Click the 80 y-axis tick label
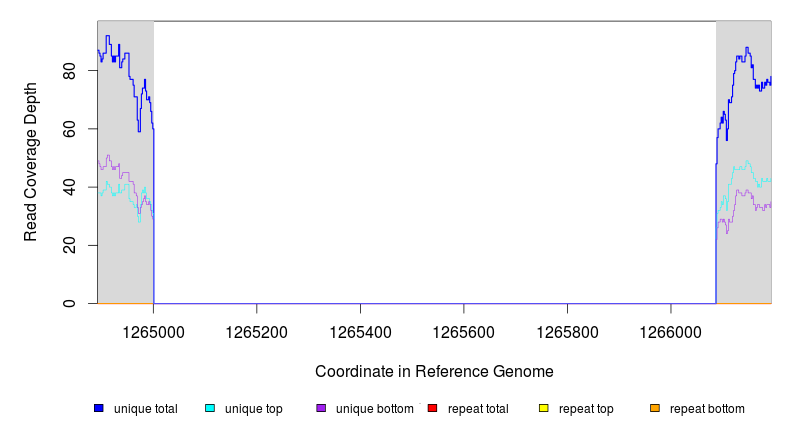Screen dimensions: 792x432 pos(69,72)
